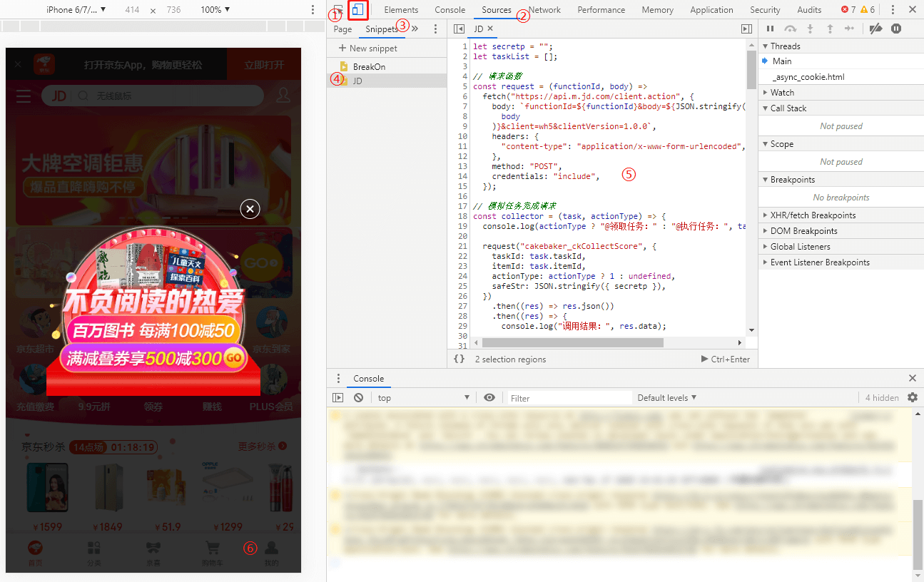Collapse the Breakpoints section
Viewport: 924px width, 582px height.
pos(841,180)
